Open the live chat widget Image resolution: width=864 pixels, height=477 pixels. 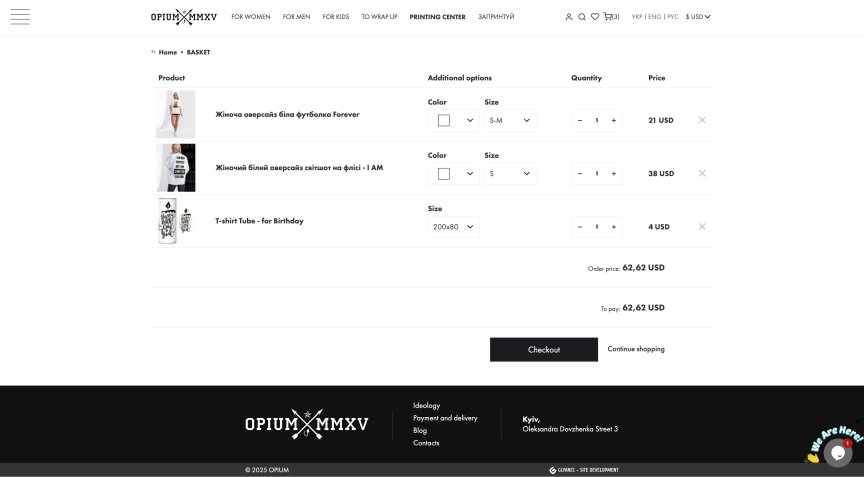click(x=838, y=453)
